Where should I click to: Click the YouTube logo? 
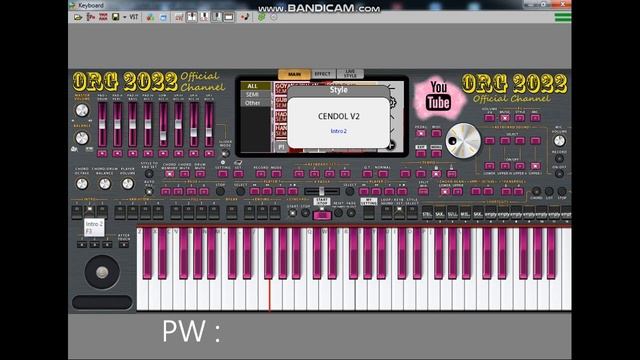coord(438,96)
